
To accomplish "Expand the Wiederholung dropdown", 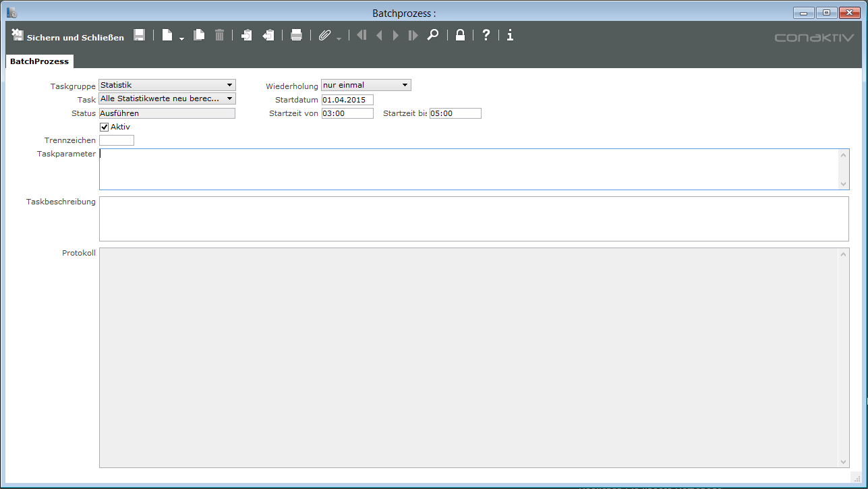I will (x=405, y=86).
